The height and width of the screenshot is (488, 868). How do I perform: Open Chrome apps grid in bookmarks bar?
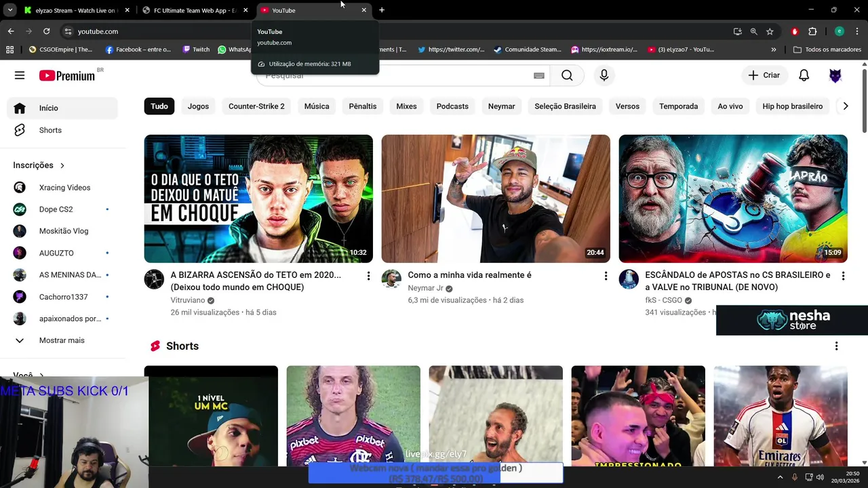click(x=9, y=49)
